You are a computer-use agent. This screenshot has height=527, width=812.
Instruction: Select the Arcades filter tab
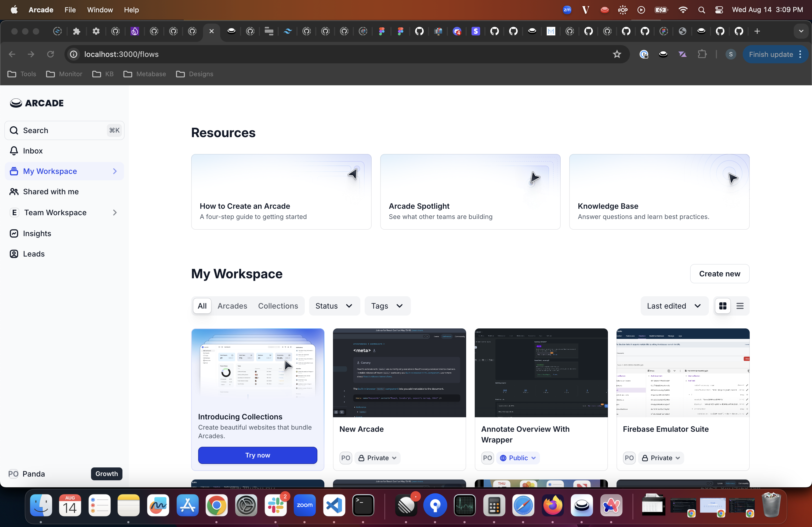click(x=232, y=306)
